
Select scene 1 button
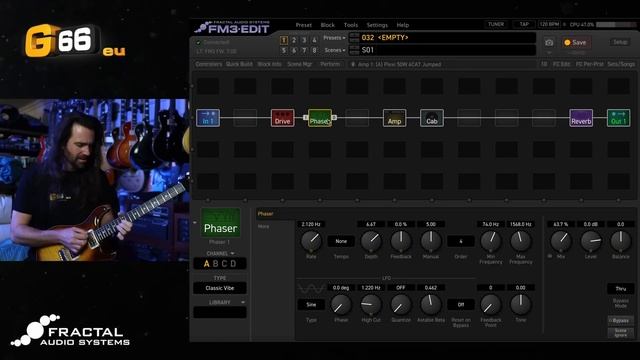point(284,40)
